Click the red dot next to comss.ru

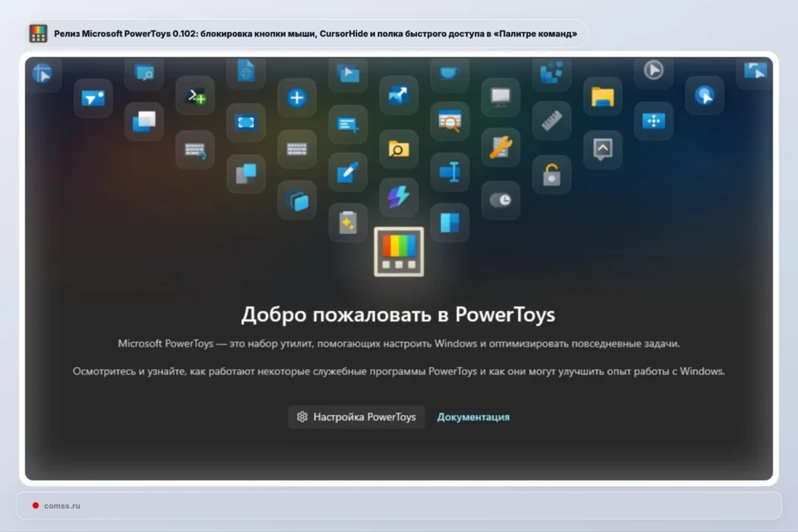pyautogui.click(x=35, y=505)
